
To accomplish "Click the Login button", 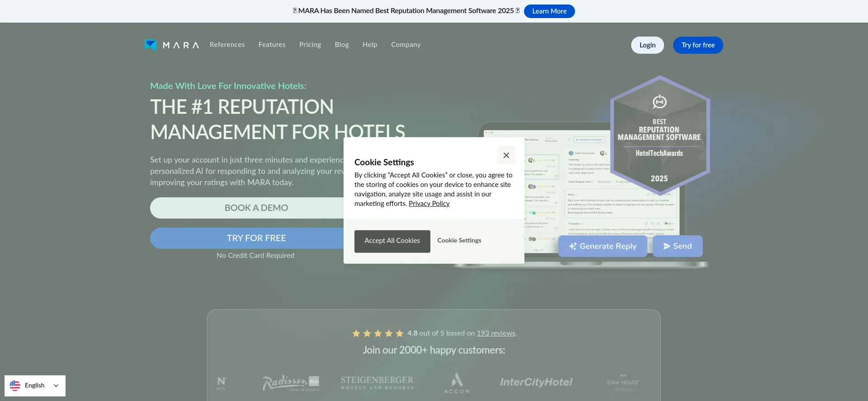I will pos(647,45).
